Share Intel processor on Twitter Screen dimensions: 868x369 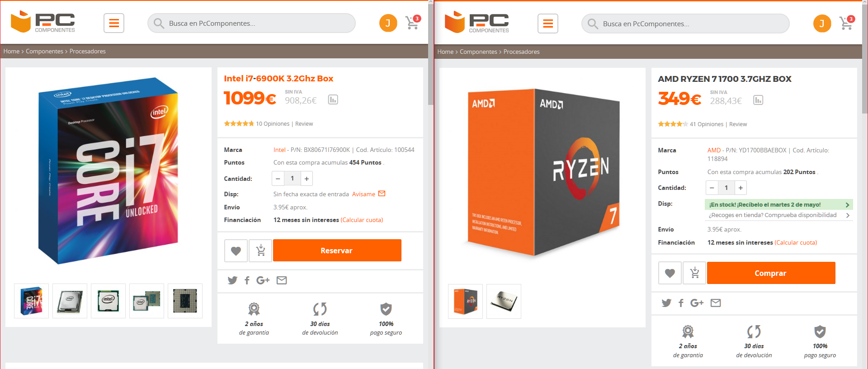coord(232,280)
